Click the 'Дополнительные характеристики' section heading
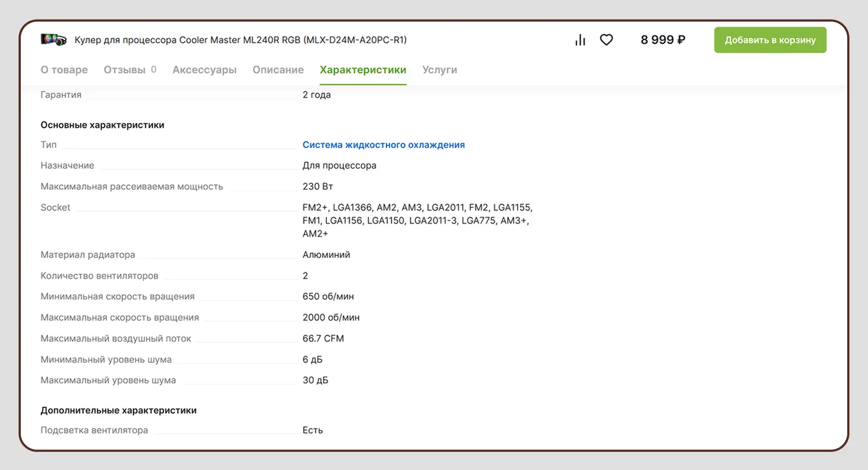Screen dimensions: 868x470 point(119,410)
